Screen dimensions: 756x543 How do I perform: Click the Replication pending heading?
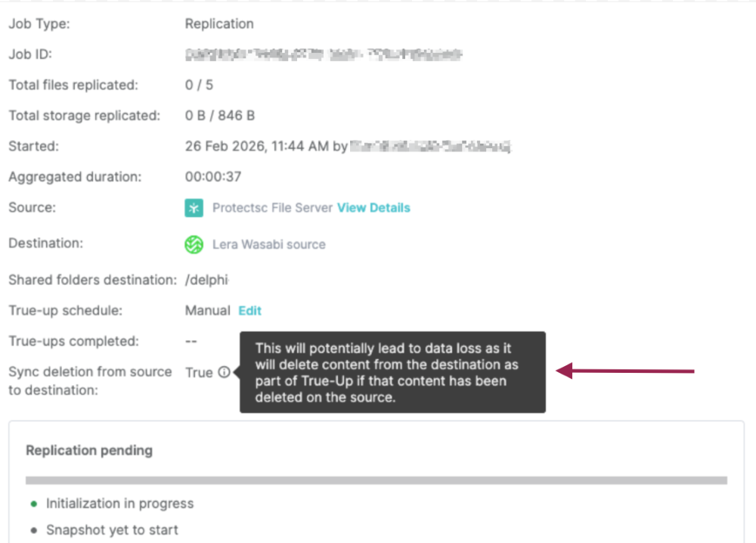(x=89, y=451)
